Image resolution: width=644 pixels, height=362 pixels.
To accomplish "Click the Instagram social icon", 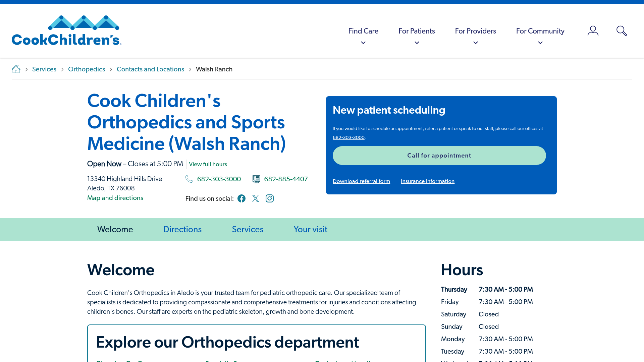I will click(x=270, y=198).
